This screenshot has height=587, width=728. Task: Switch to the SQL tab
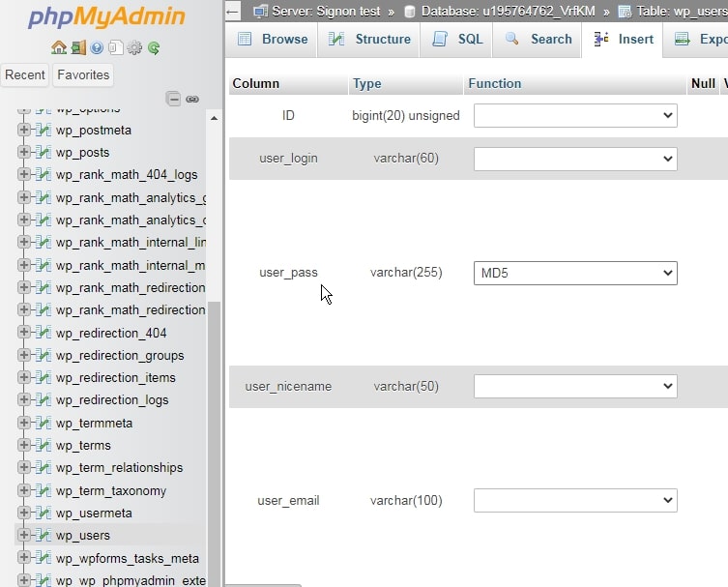[x=457, y=39]
